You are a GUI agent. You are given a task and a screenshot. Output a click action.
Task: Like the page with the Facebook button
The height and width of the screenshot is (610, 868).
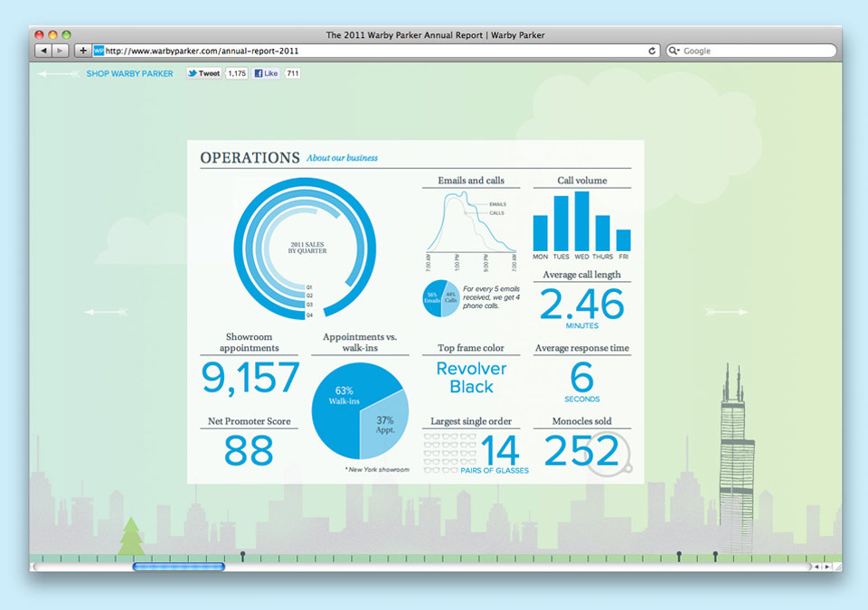266,73
